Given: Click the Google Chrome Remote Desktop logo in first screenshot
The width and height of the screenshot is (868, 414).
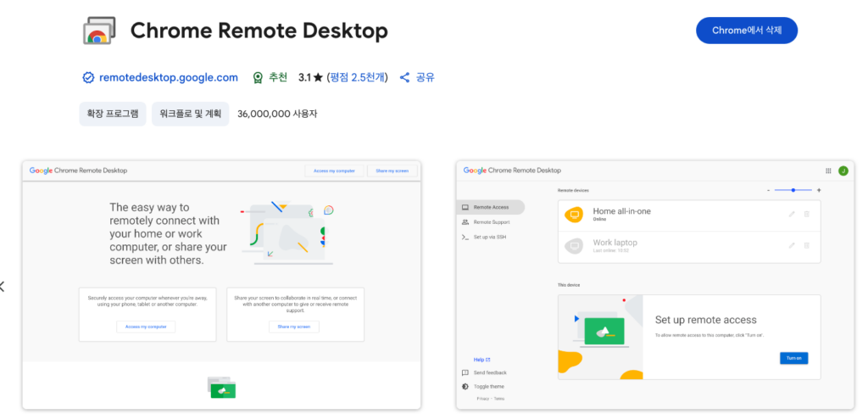Looking at the screenshot, I should pos(78,171).
